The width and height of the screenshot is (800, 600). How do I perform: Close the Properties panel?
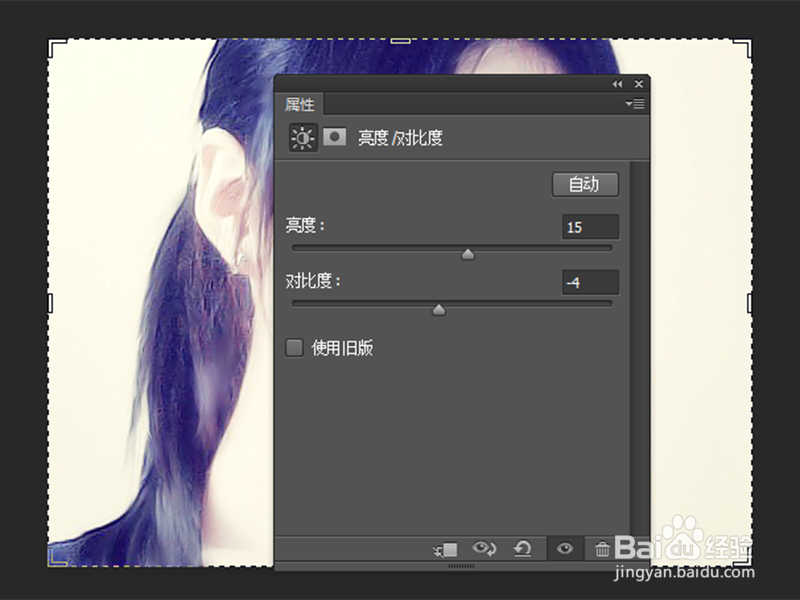pyautogui.click(x=638, y=84)
